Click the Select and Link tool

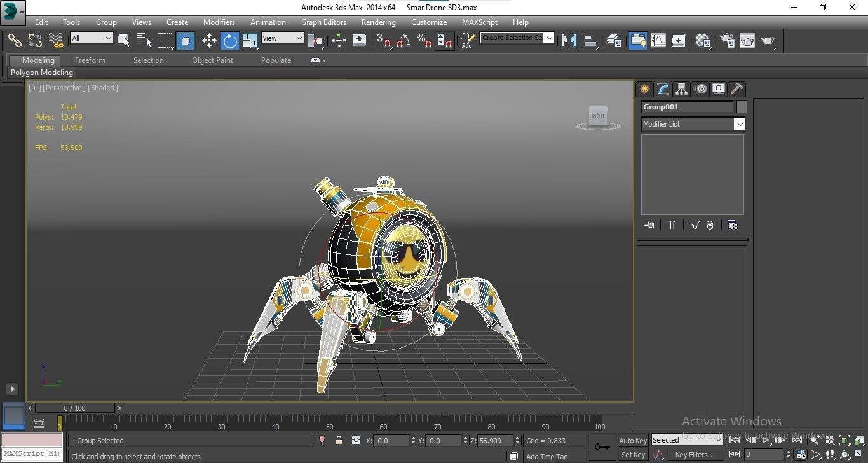coord(15,40)
